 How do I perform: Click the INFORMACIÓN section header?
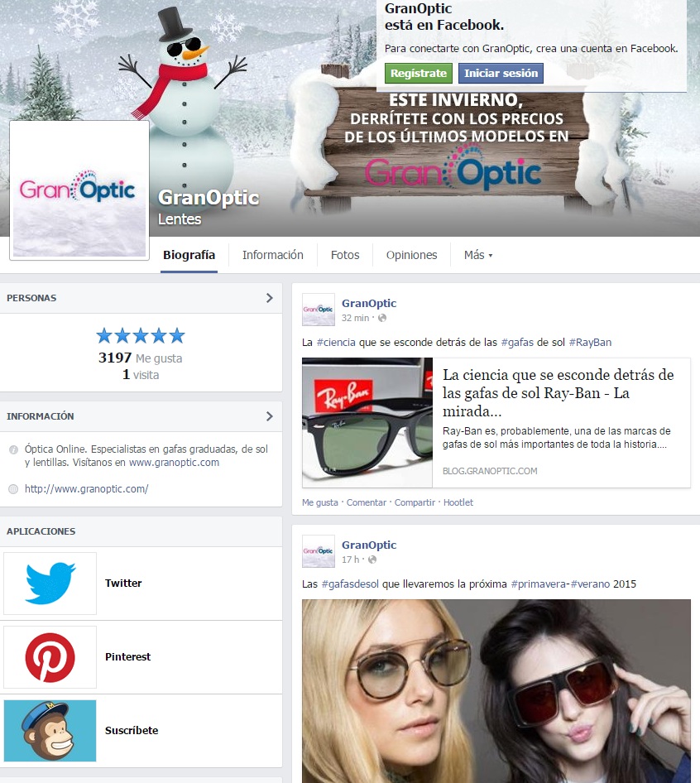[x=40, y=416]
